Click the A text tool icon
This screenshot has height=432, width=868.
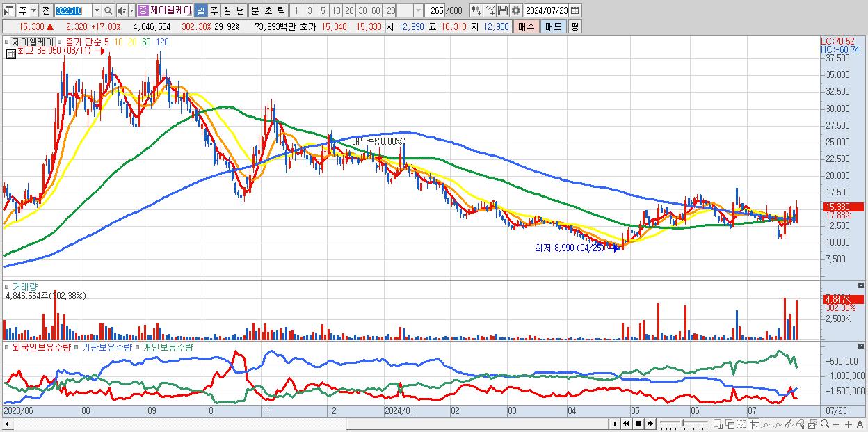[860, 424]
